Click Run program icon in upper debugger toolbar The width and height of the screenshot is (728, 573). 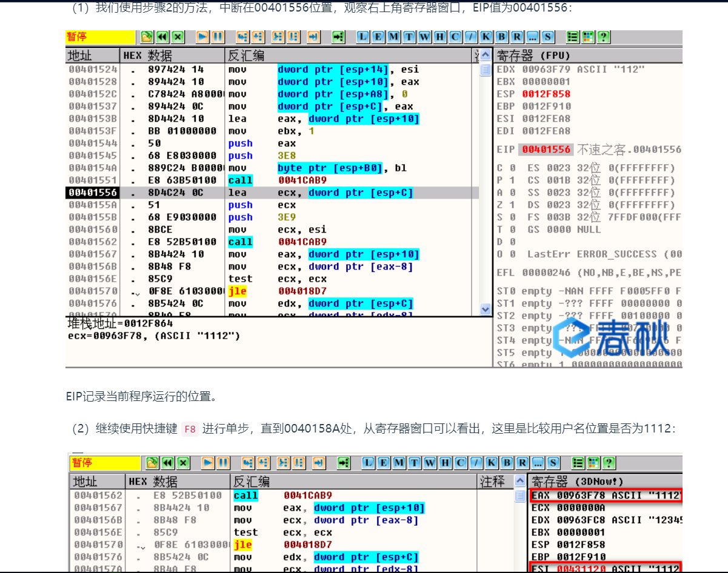202,38
